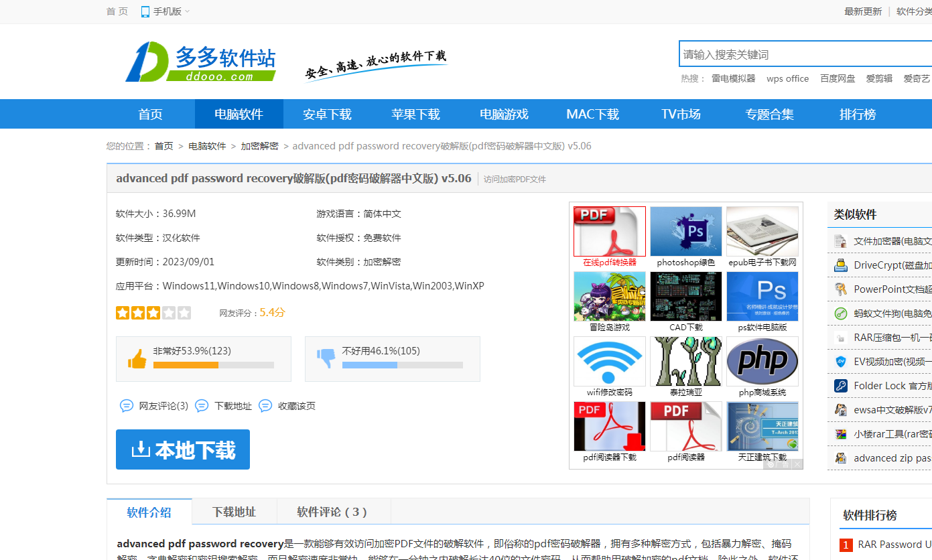Click the DriveCrypt icon in similar software
This screenshot has height=560, width=932.
click(x=840, y=265)
